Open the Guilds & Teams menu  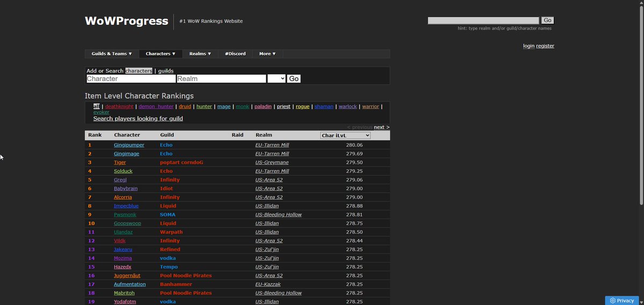(112, 54)
